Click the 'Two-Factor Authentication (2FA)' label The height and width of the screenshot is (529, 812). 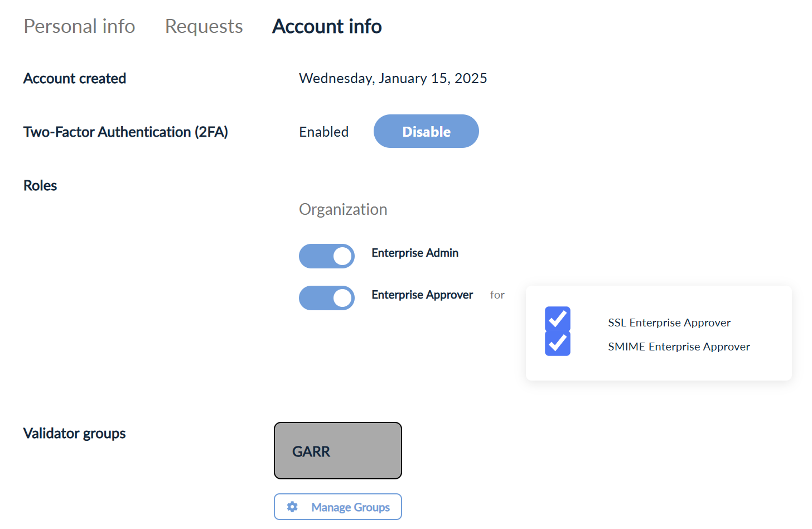click(x=125, y=132)
